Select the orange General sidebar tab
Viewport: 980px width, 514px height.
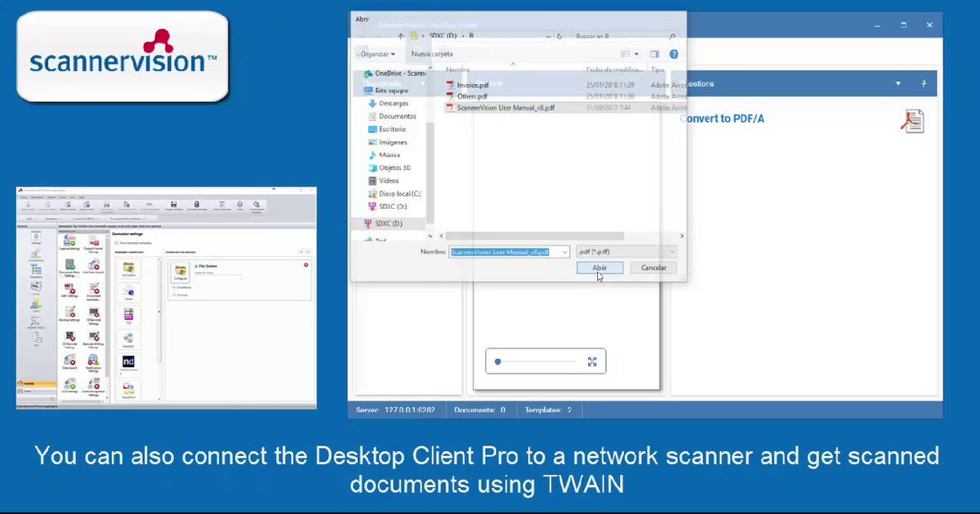click(36, 383)
